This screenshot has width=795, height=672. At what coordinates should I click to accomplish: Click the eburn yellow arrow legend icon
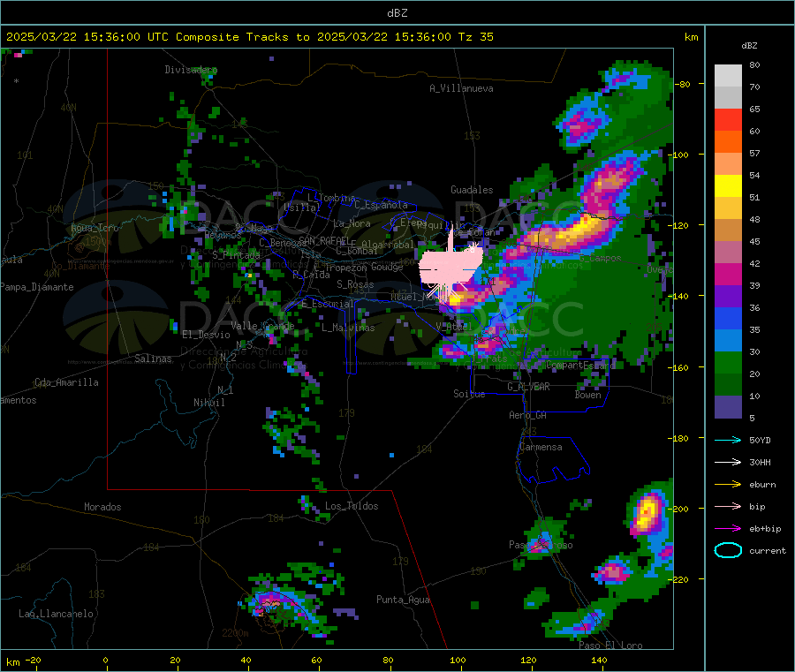pyautogui.click(x=728, y=485)
